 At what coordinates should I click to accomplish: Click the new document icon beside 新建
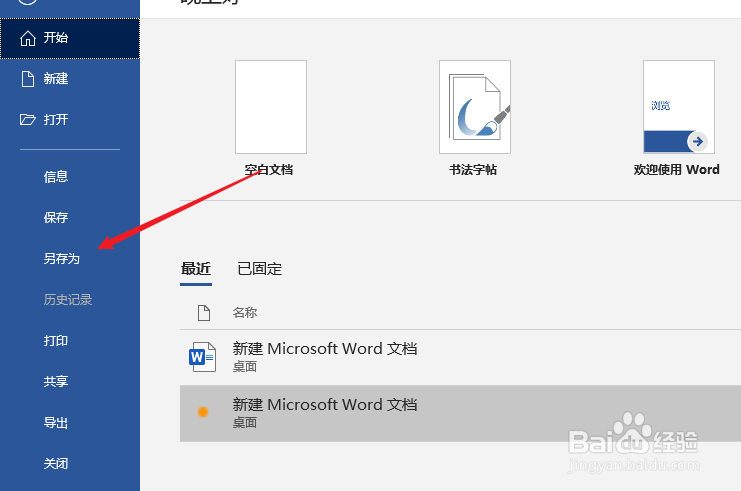28,79
